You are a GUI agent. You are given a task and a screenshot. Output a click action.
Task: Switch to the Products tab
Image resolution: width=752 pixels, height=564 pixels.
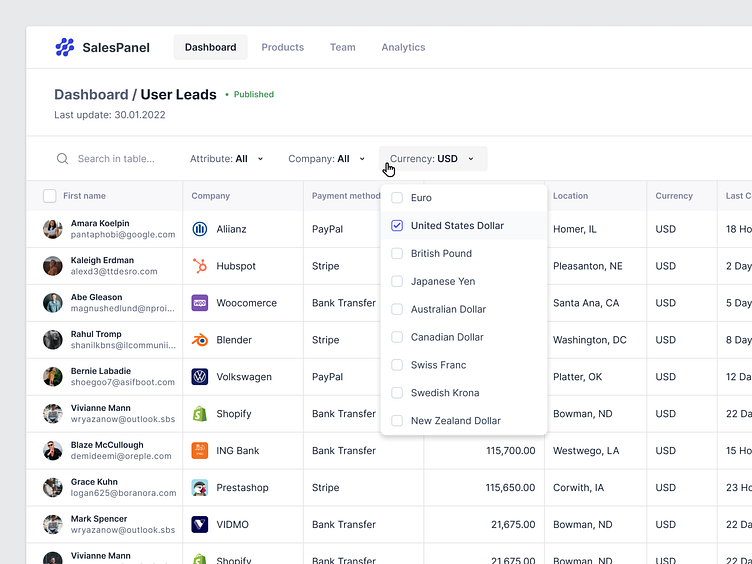(282, 47)
